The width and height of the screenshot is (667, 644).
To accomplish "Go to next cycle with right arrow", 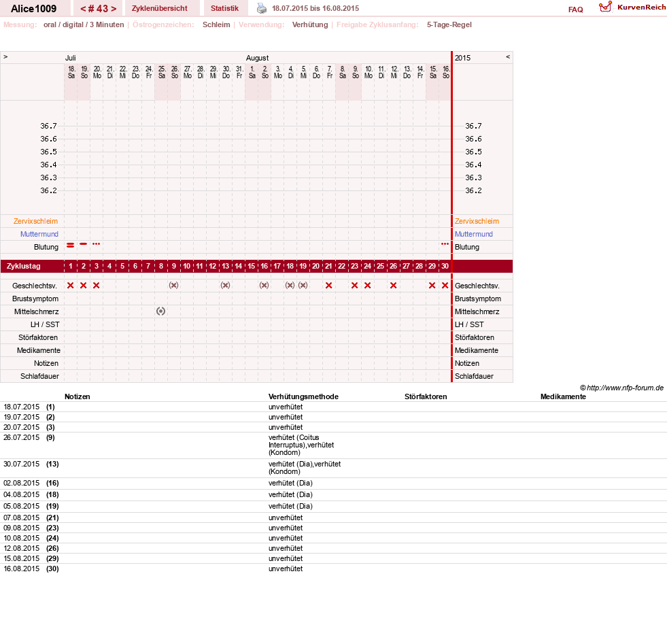I will tap(114, 9).
